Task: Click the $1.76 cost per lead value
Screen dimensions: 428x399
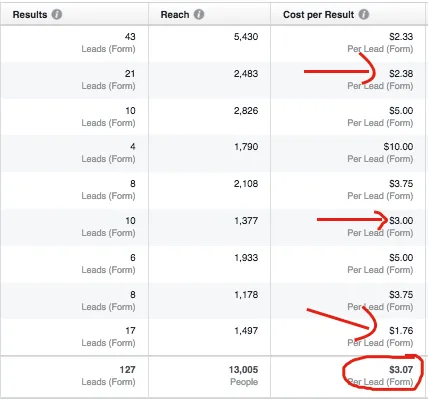Action: click(x=401, y=331)
